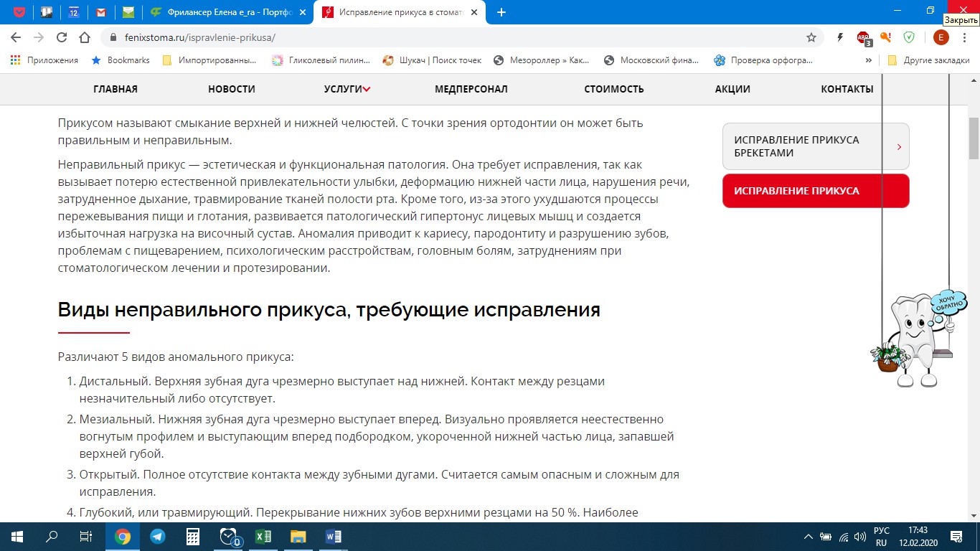Open Windows taskbar search
This screenshot has height=551, width=980.
52,536
